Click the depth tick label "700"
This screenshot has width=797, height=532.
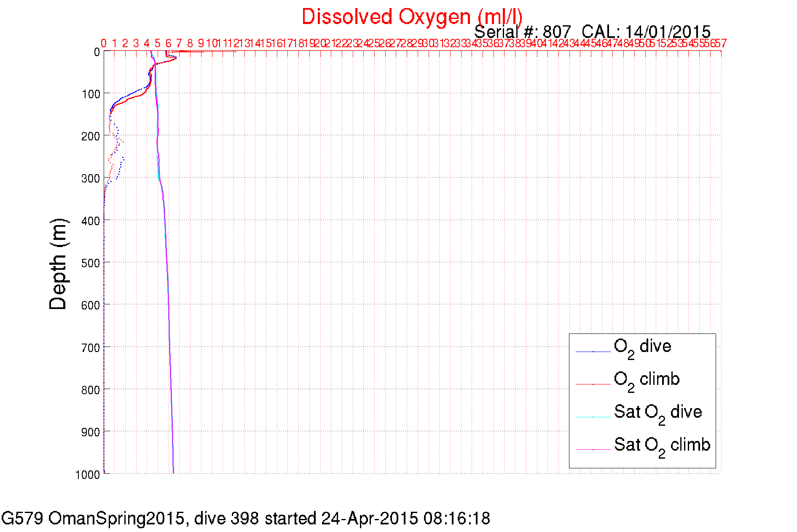click(x=91, y=348)
